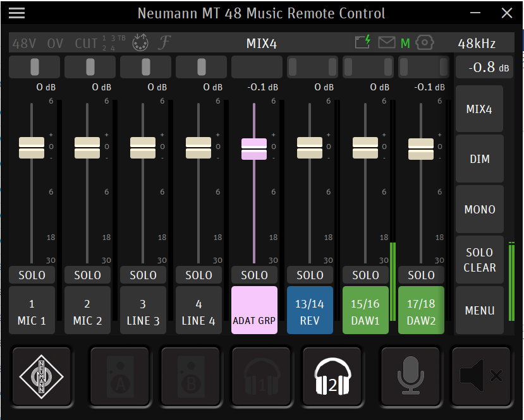Image resolution: width=524 pixels, height=420 pixels.
Task: Adjust the 17/18 DAW2 pan control
Action: pyautogui.click(x=423, y=67)
